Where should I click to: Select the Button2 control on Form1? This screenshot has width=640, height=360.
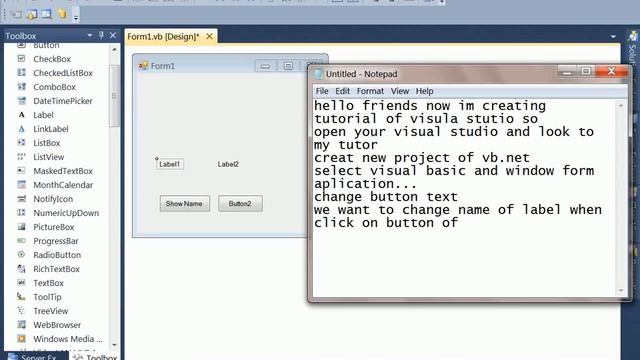coord(240,204)
